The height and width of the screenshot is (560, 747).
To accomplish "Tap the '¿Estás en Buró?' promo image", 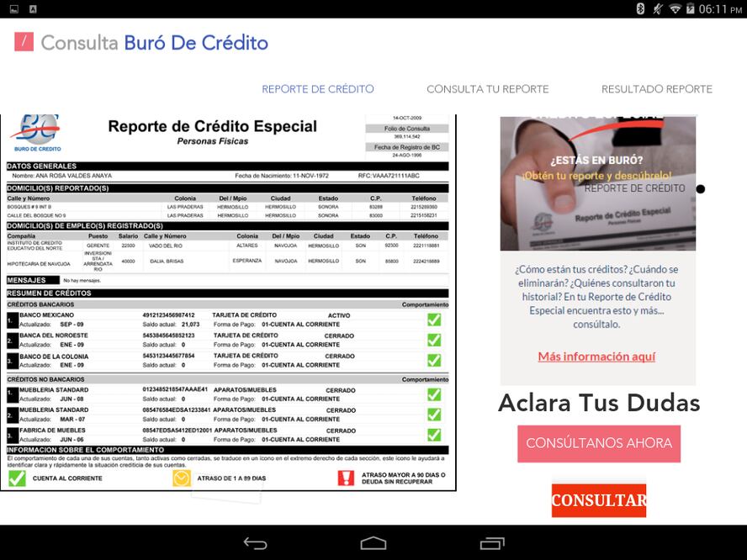I will (x=597, y=183).
